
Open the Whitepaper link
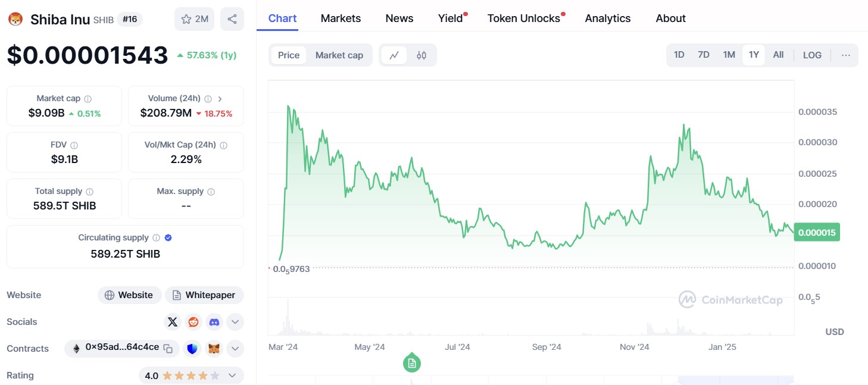pos(204,295)
